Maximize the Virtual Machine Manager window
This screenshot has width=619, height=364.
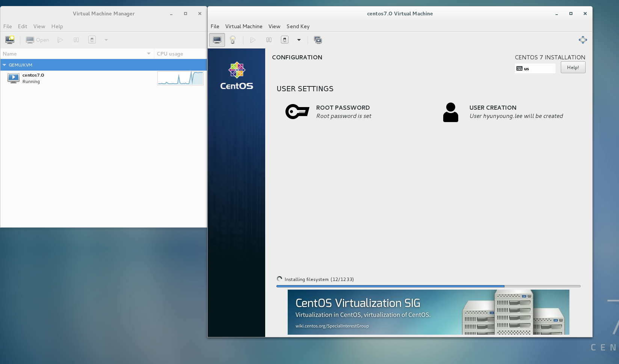[185, 14]
